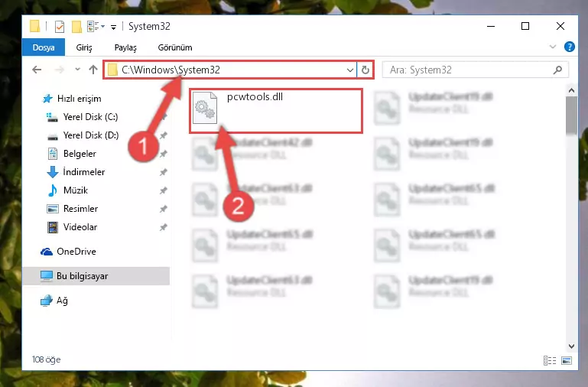Expand the ribbon chevron
588x387 pixels.
pyautogui.click(x=552, y=47)
